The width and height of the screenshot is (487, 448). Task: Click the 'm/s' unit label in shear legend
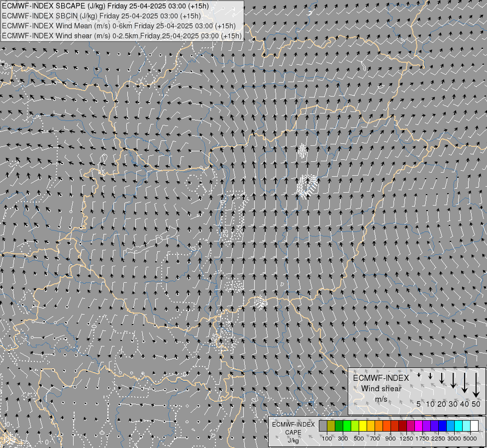point(381,399)
